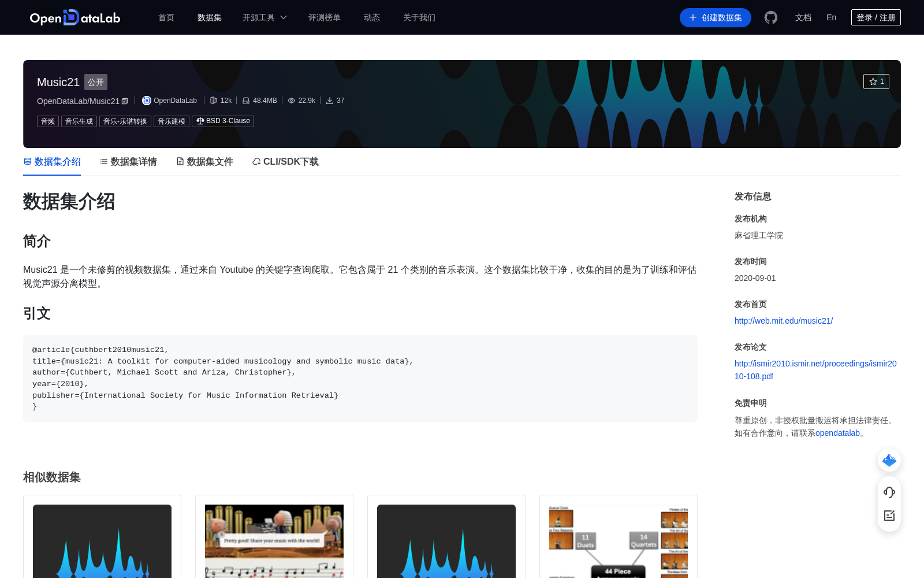Click the BSD 3-Clause license tag

(x=223, y=121)
